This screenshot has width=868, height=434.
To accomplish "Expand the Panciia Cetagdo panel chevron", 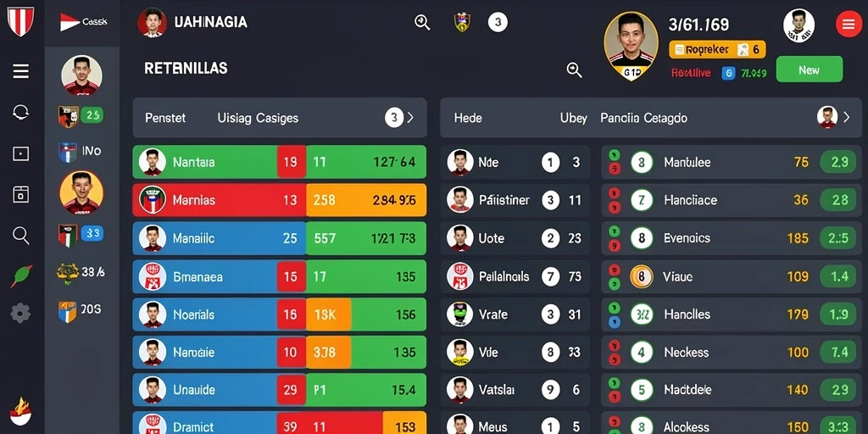I will coord(846,117).
